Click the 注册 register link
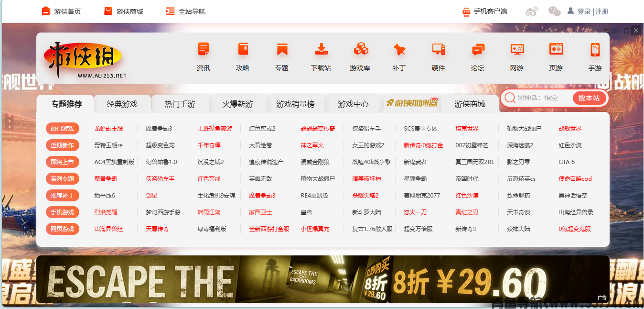Image resolution: width=644 pixels, height=309 pixels. click(x=602, y=11)
